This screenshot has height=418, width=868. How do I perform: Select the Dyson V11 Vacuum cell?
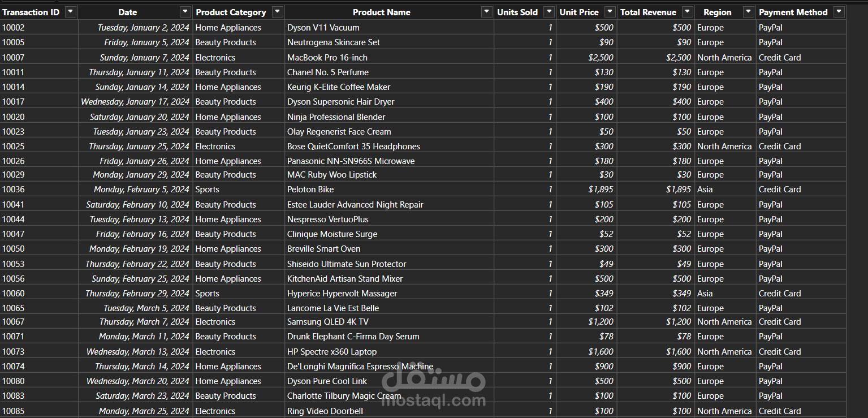389,27
